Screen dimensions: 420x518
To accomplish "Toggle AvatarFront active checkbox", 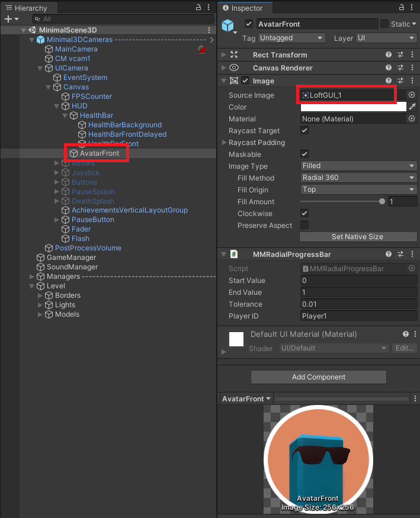I will (x=248, y=24).
